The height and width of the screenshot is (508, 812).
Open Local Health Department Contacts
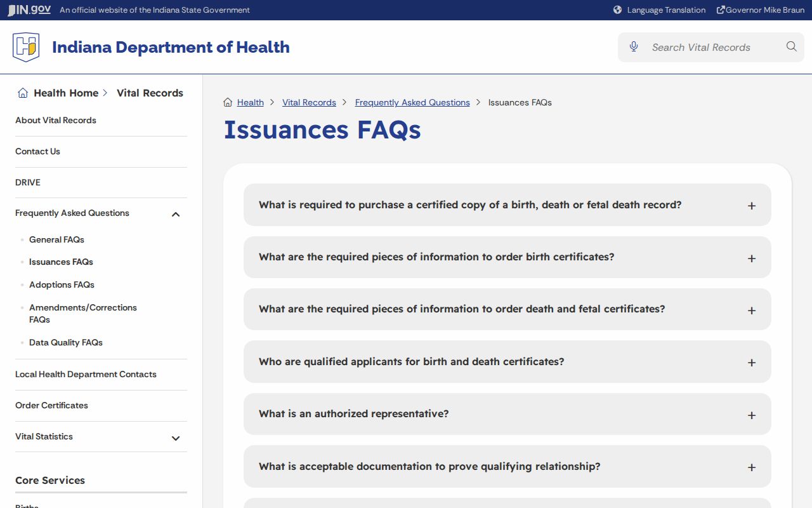[x=86, y=374]
